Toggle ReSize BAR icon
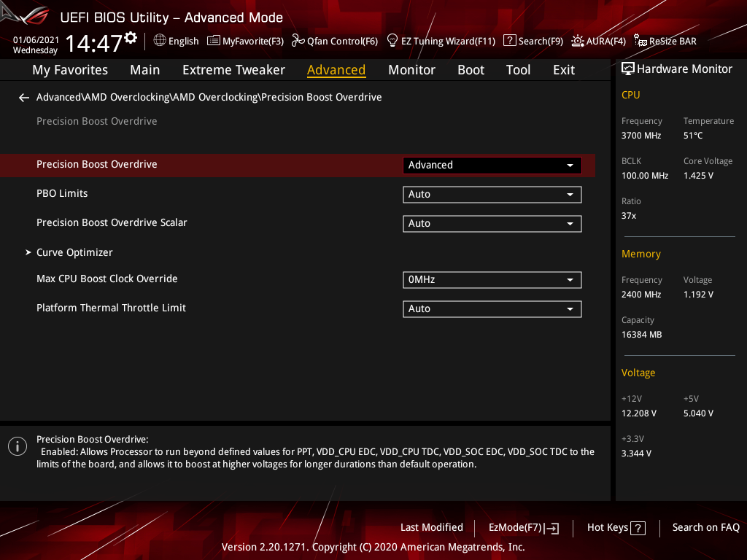This screenshot has width=747, height=560. click(x=640, y=41)
